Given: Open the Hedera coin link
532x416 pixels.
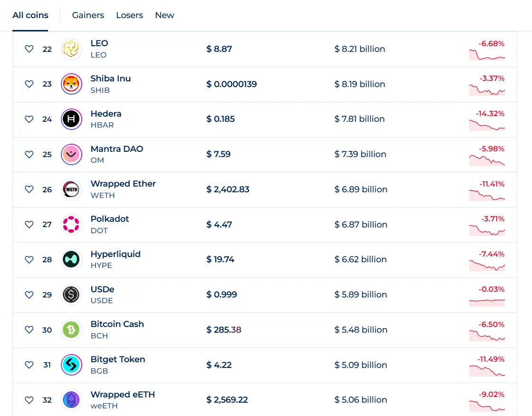Looking at the screenshot, I should tap(106, 114).
